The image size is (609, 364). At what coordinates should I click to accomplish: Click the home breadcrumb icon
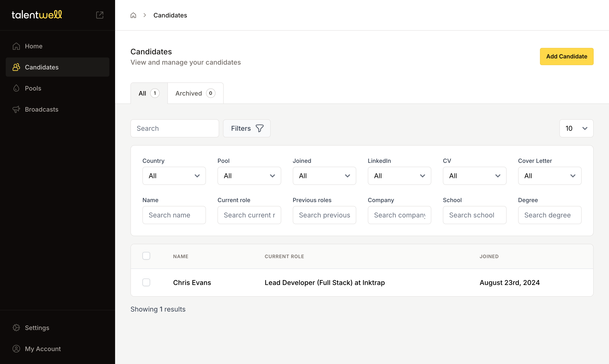pyautogui.click(x=133, y=15)
